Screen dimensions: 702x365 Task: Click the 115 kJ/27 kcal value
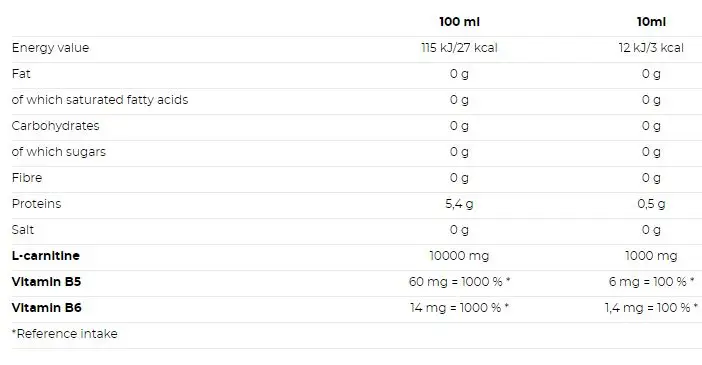pos(459,48)
